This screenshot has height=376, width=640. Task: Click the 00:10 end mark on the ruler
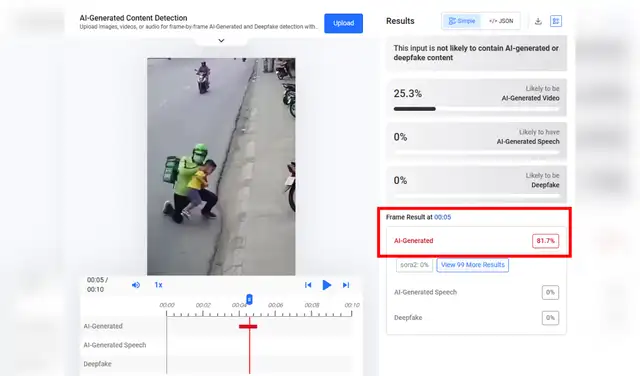pyautogui.click(x=352, y=305)
